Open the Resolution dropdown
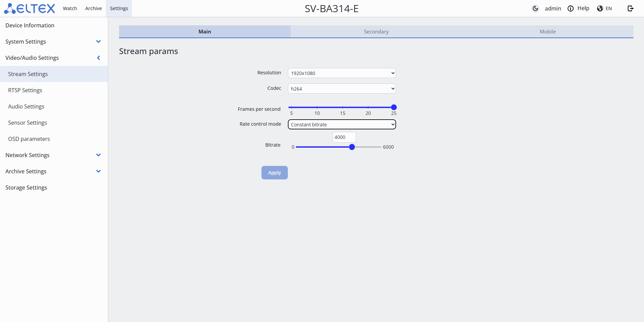The height and width of the screenshot is (322, 644). pos(342,73)
